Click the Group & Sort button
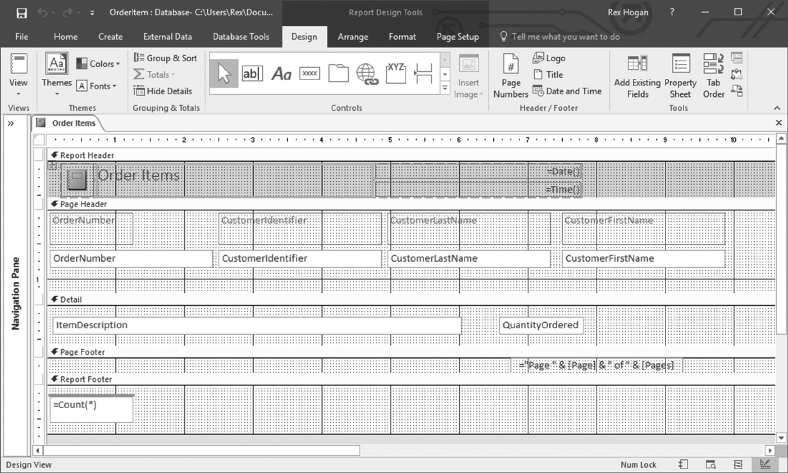The height and width of the screenshot is (473, 788). (165, 58)
